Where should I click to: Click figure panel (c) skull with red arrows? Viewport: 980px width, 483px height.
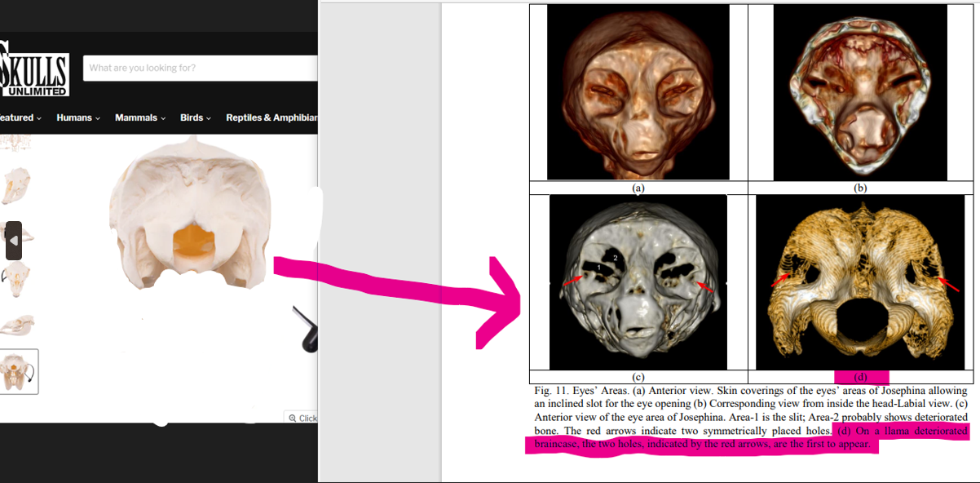[x=638, y=281]
